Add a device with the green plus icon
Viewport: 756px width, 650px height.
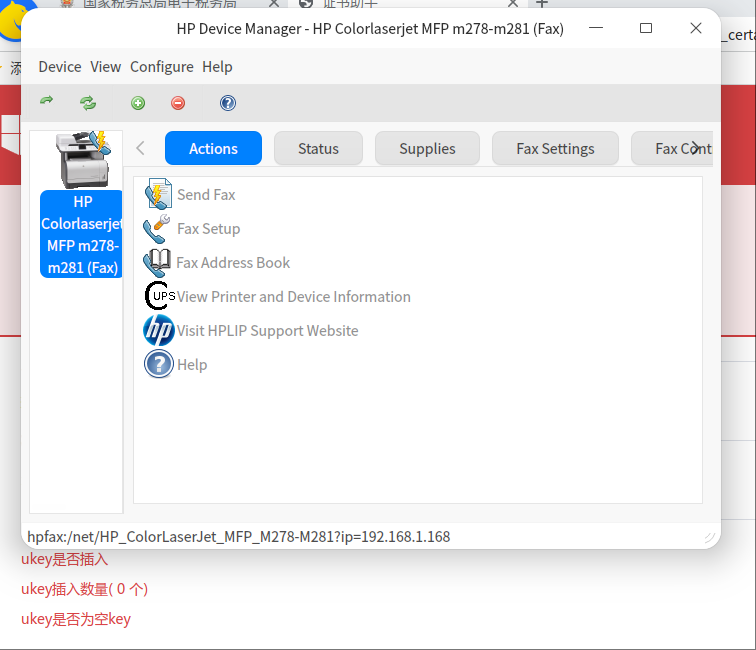pyautogui.click(x=138, y=103)
